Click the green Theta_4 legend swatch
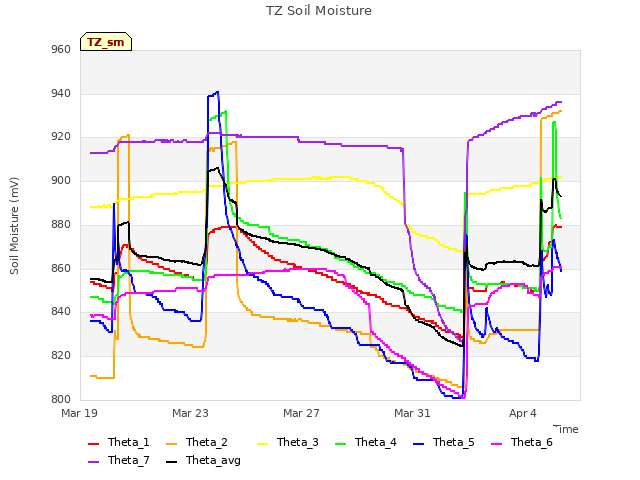 click(340, 444)
